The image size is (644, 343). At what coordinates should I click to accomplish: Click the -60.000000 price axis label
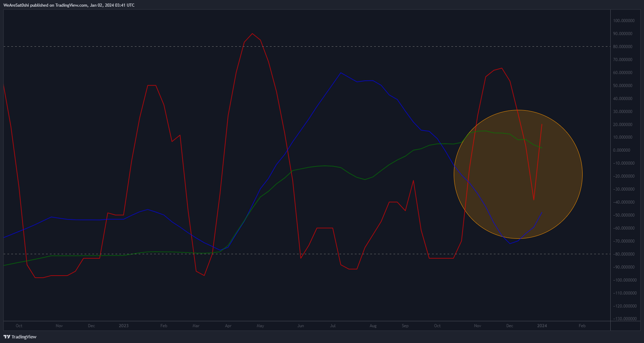click(624, 228)
